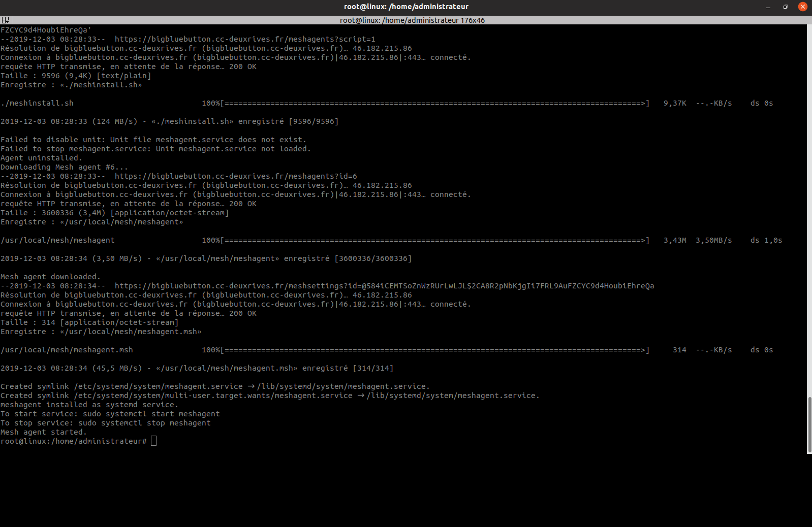This screenshot has height=527, width=812.
Task: Click 'Enregistre : «/usr/local/mesh/meshagent»' line
Action: tap(92, 222)
